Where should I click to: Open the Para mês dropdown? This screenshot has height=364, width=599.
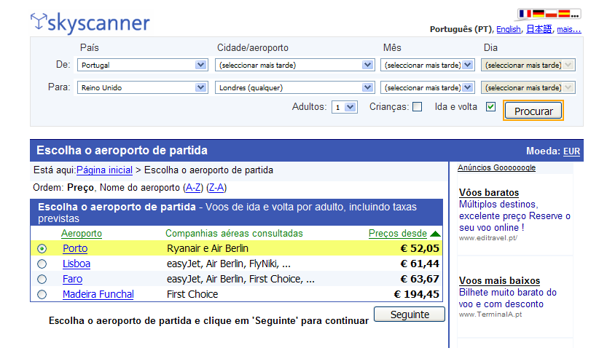click(428, 87)
